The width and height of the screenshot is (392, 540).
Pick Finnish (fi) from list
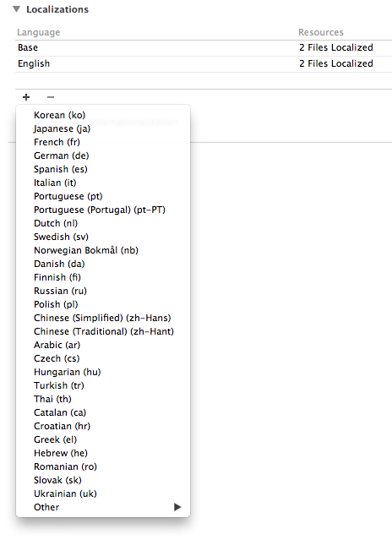click(x=103, y=277)
